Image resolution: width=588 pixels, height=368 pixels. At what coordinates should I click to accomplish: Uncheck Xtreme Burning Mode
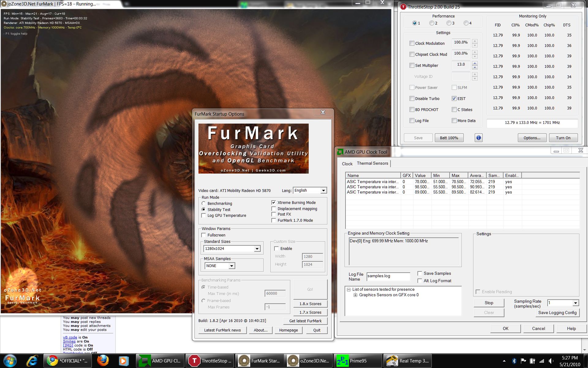(x=274, y=202)
